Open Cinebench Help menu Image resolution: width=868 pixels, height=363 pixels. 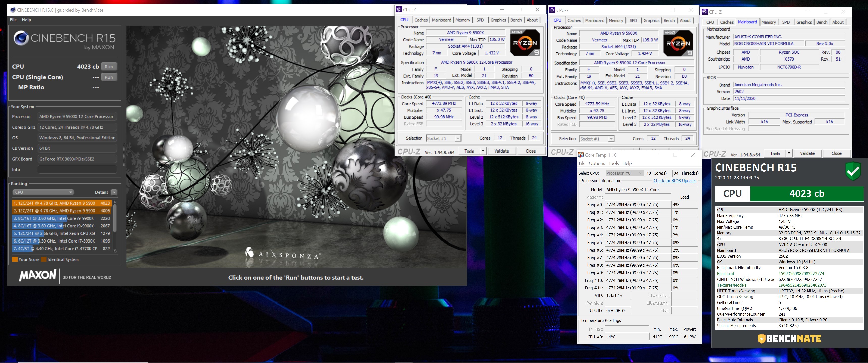[26, 20]
